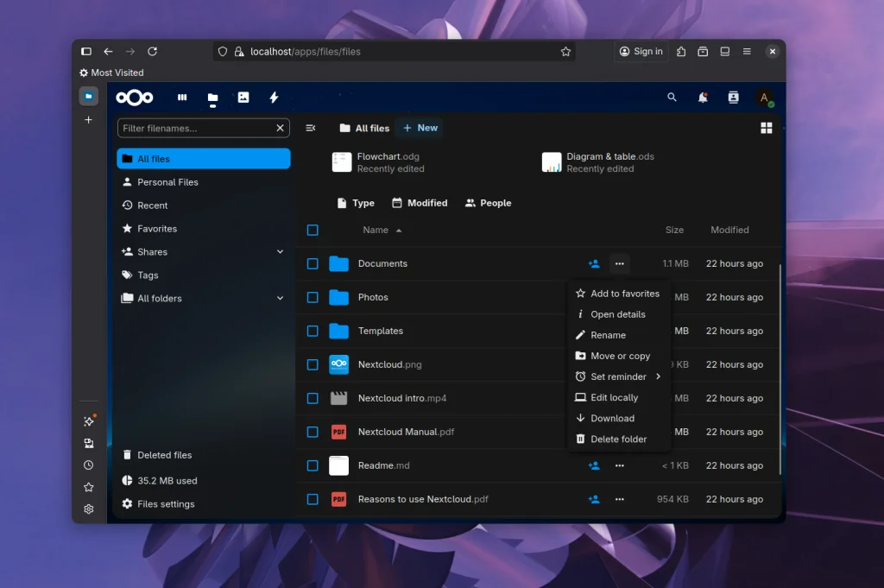Check the checkbox for Documents folder

(x=313, y=263)
